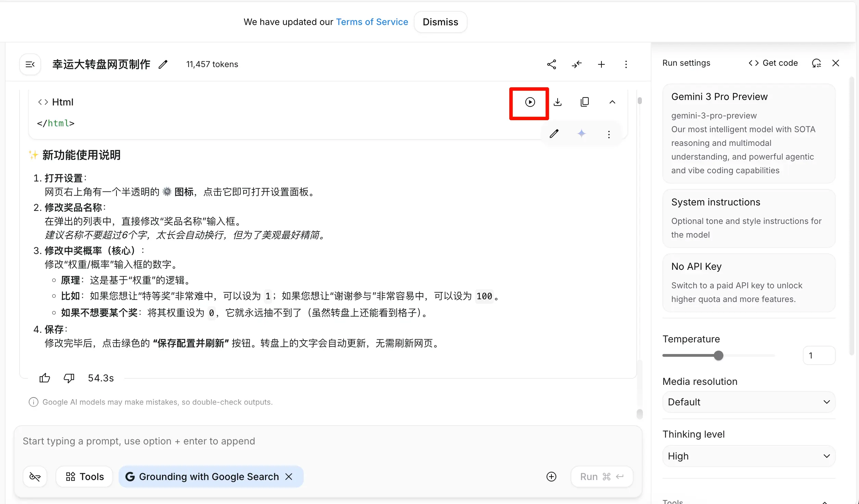The image size is (859, 504).
Task: Toggle the left navigation menu
Action: 30,64
